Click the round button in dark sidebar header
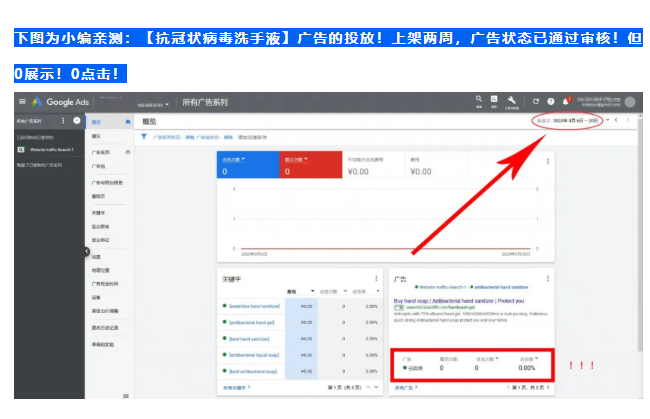The image size is (650, 419). click(77, 121)
